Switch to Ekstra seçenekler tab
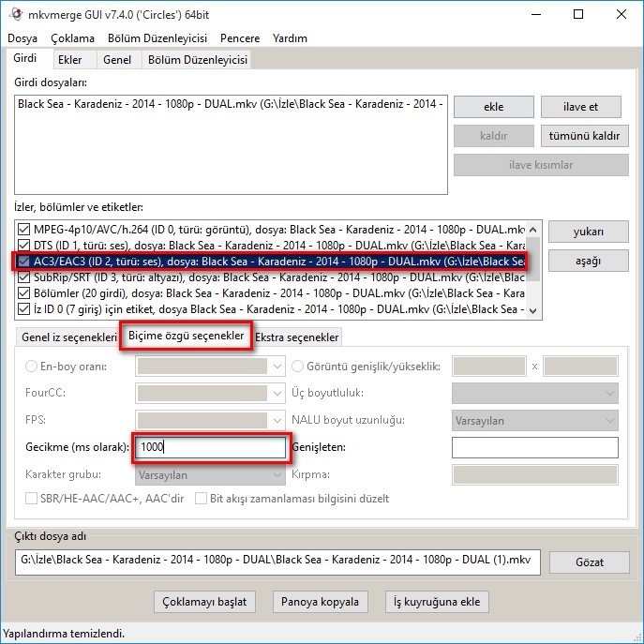The height and width of the screenshot is (644, 644). [297, 337]
